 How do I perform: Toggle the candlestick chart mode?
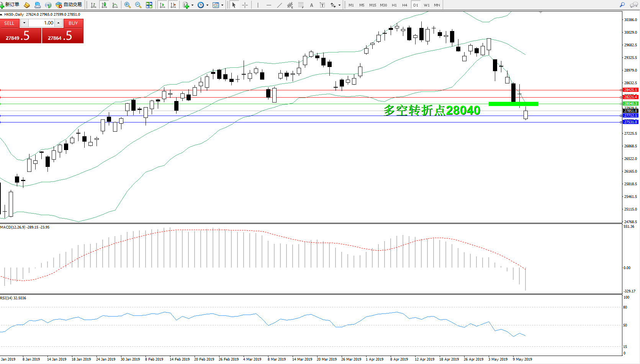(104, 5)
